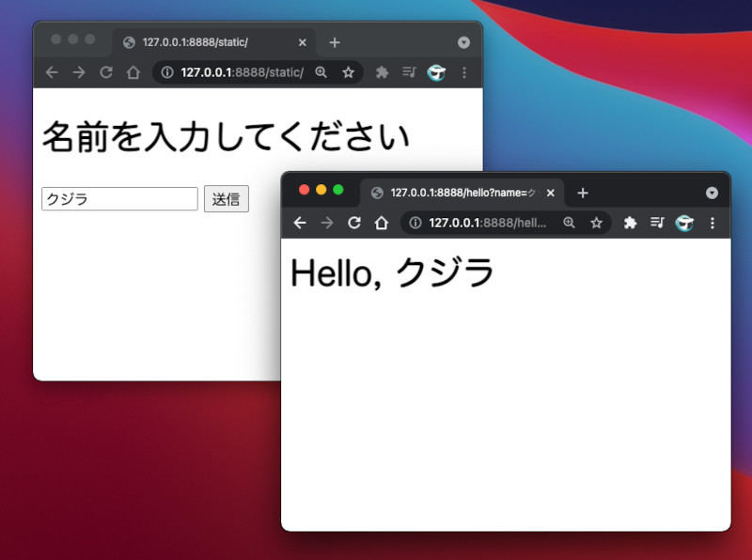Image resolution: width=752 pixels, height=560 pixels.
Task: Open site info icon in hello window
Action: [x=415, y=223]
